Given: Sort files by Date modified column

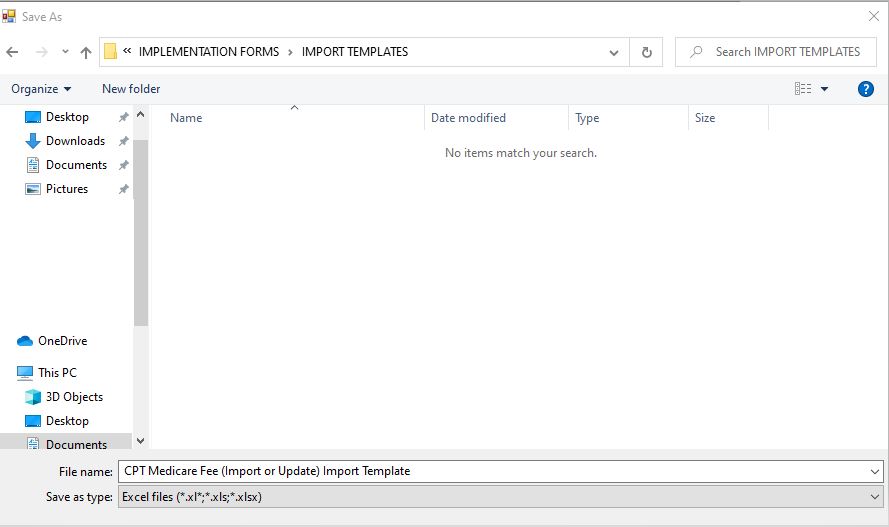Looking at the screenshot, I should 468,118.
